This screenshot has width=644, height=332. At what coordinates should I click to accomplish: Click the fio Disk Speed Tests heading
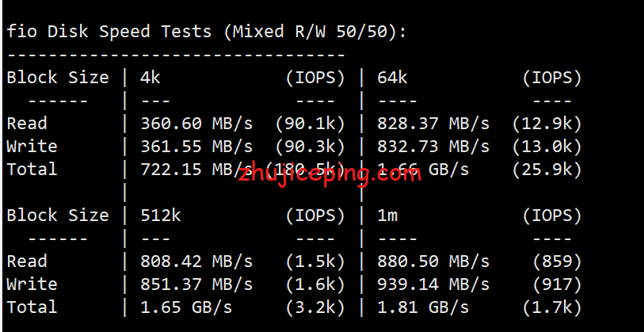click(x=207, y=32)
